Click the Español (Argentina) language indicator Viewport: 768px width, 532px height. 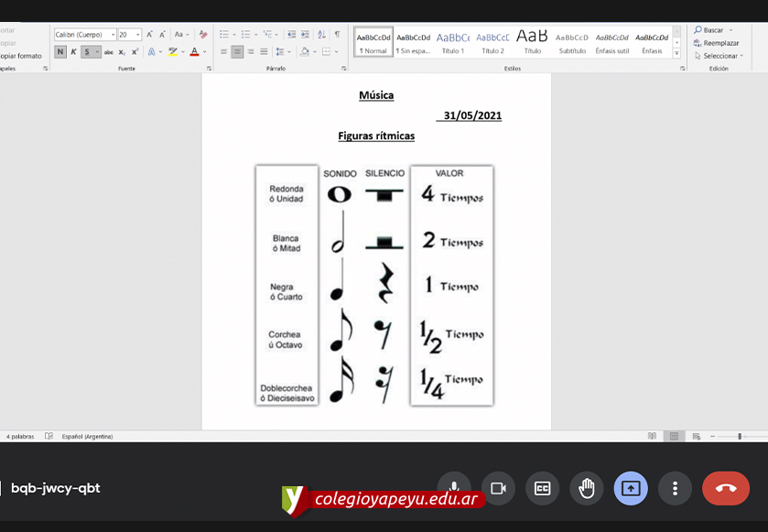[88, 437]
